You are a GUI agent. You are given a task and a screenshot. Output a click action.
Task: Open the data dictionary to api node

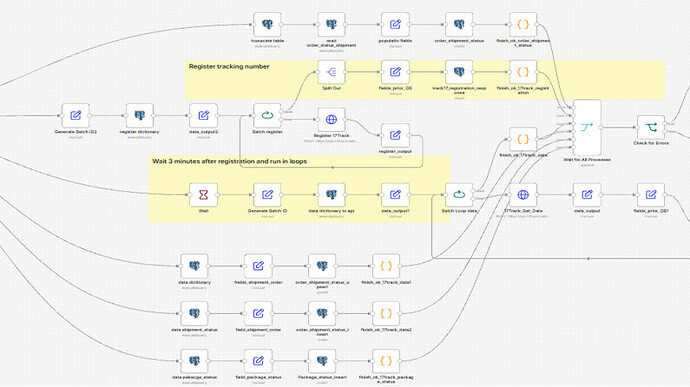(331, 195)
